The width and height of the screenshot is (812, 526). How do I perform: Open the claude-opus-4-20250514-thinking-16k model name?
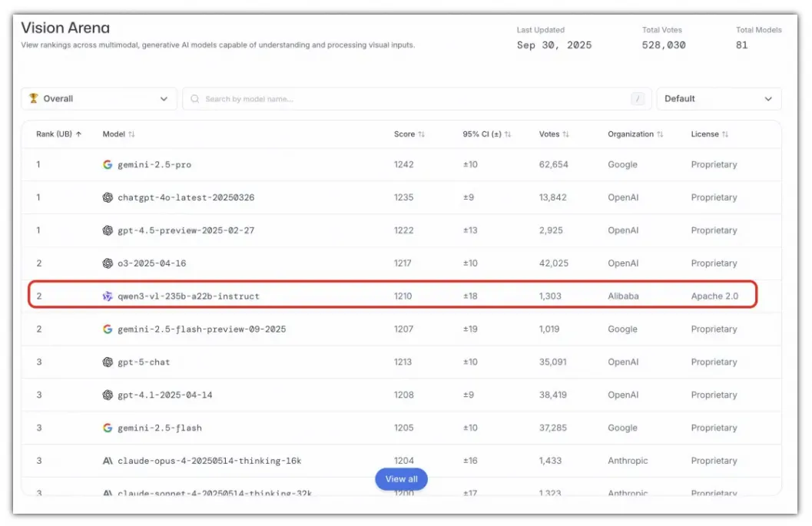click(x=209, y=461)
